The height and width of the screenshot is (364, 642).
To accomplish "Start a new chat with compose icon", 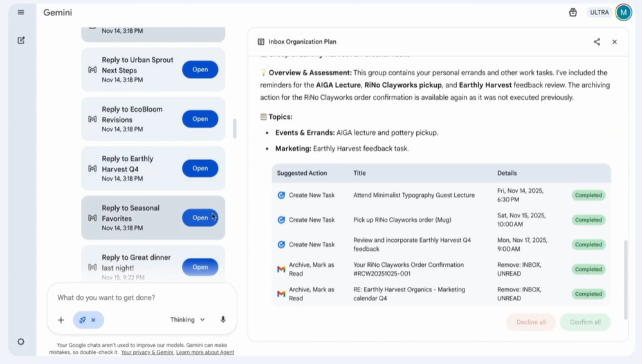I will (x=21, y=40).
